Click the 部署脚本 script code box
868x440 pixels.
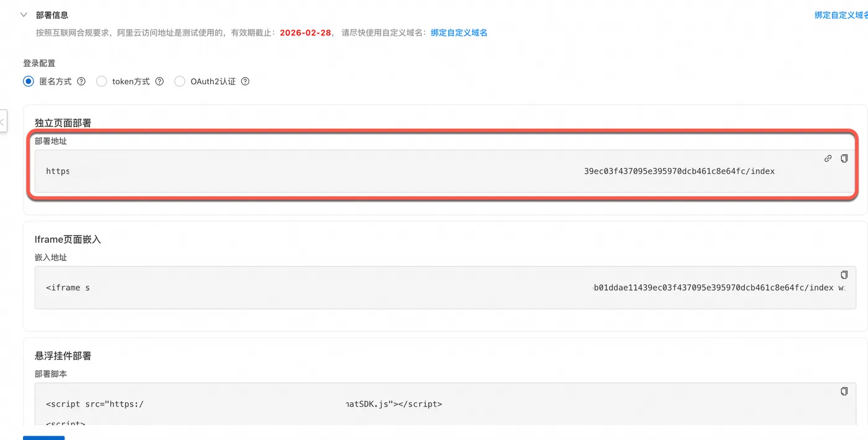click(444, 404)
